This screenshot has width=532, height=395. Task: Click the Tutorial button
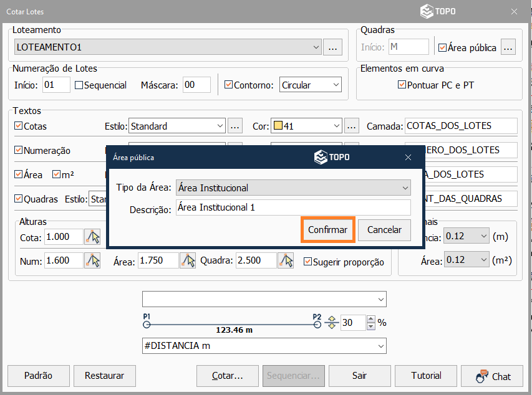(x=426, y=376)
